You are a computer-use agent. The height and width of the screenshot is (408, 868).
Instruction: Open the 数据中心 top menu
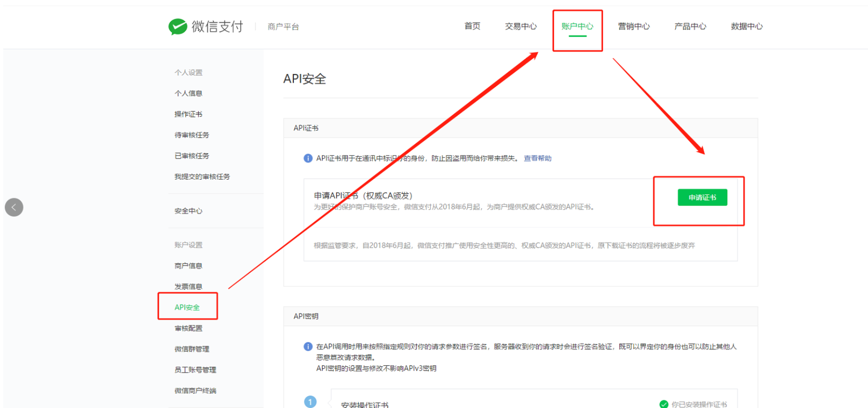(x=747, y=26)
